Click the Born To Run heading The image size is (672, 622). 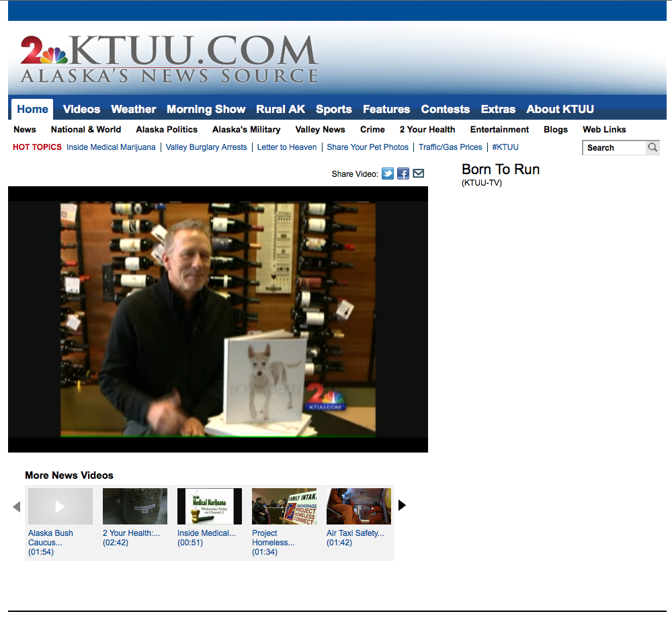[x=501, y=169]
